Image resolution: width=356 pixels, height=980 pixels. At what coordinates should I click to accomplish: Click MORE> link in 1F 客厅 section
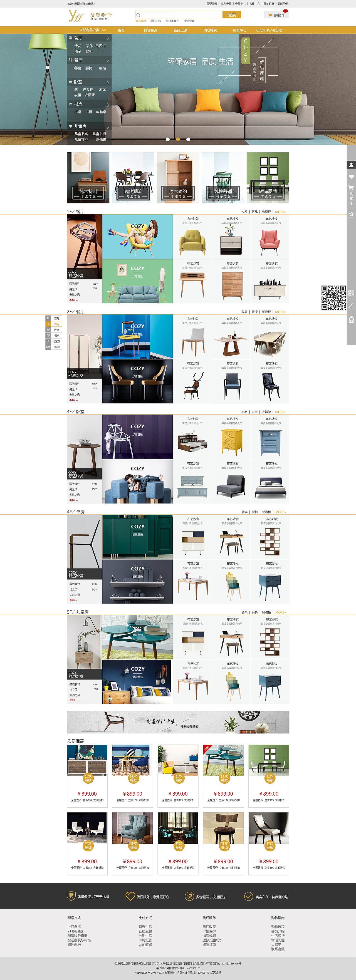[x=280, y=212]
